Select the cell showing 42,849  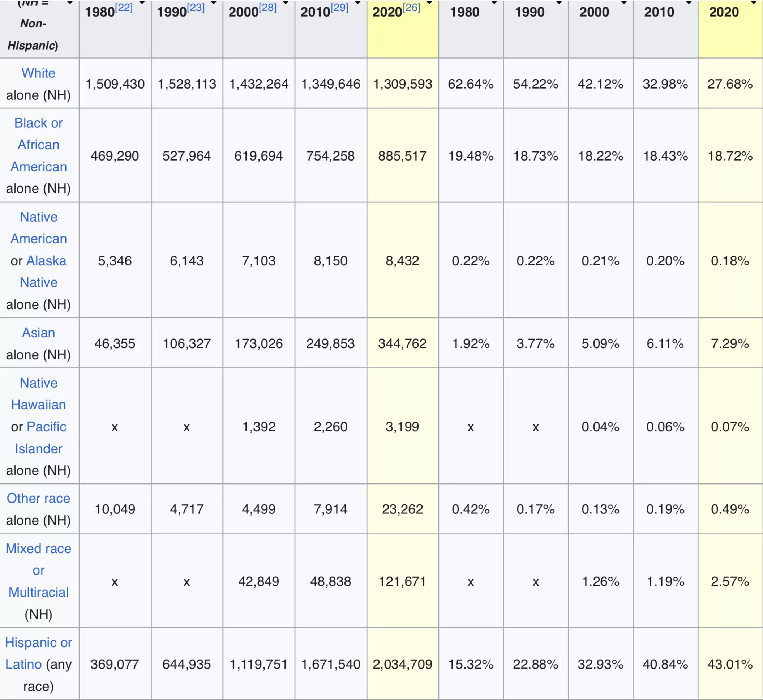click(x=259, y=581)
